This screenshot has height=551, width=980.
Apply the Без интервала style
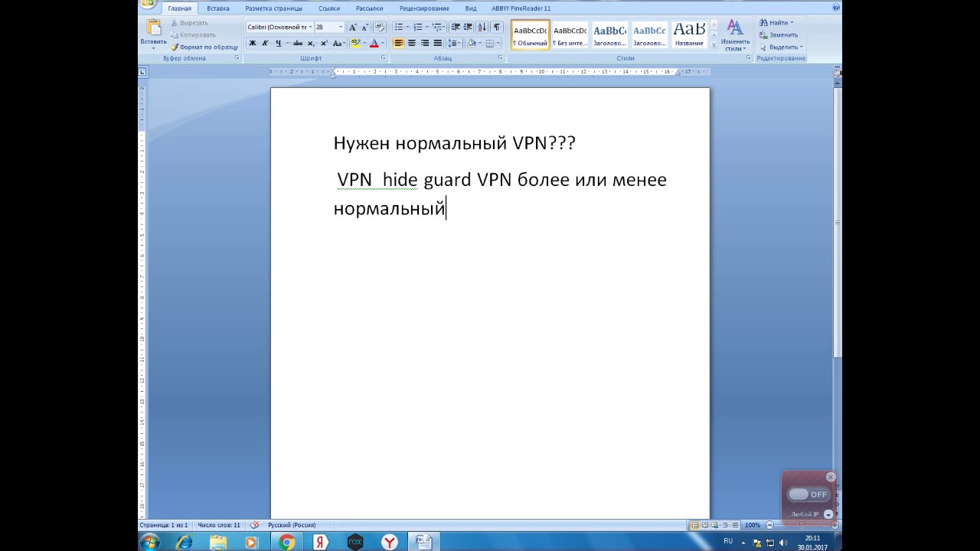(x=570, y=35)
